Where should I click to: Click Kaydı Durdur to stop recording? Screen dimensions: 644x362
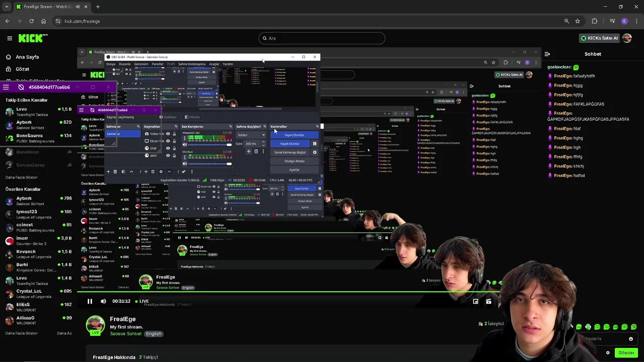click(290, 144)
